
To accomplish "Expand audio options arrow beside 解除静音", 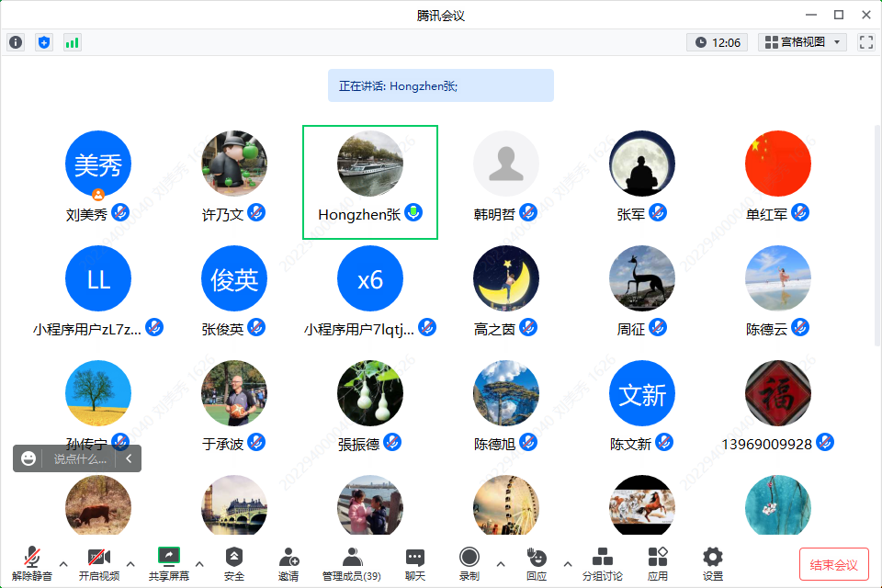I will (63, 563).
